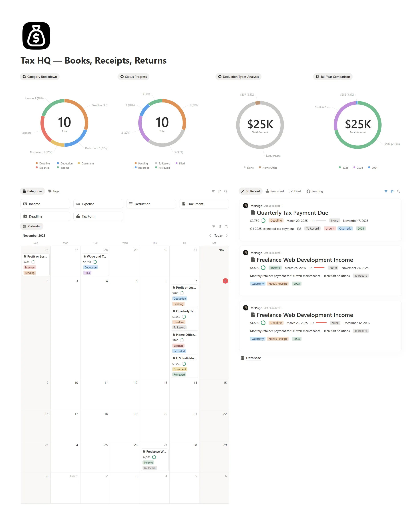Go to previous month in calendar
The image size is (420, 512).
click(x=210, y=236)
